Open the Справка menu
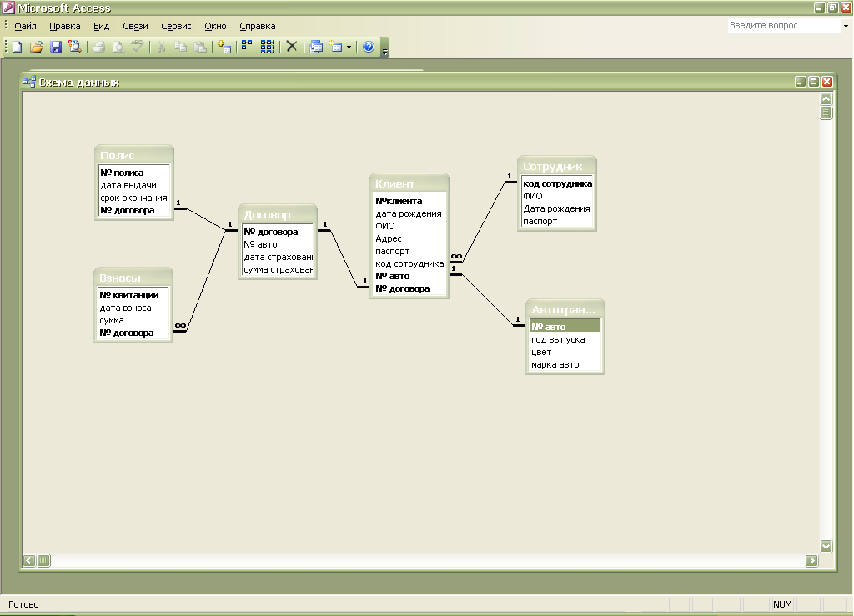The width and height of the screenshot is (854, 616). pyautogui.click(x=257, y=26)
